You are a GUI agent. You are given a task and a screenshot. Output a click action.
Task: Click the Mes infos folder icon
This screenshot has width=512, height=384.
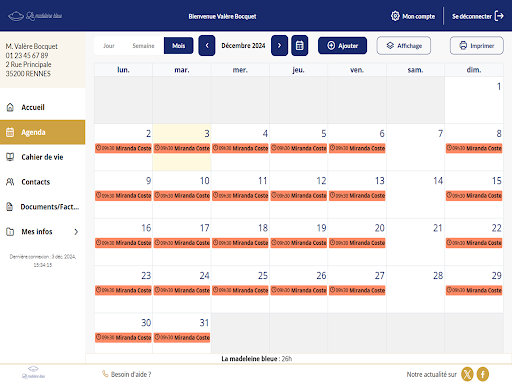coord(10,232)
